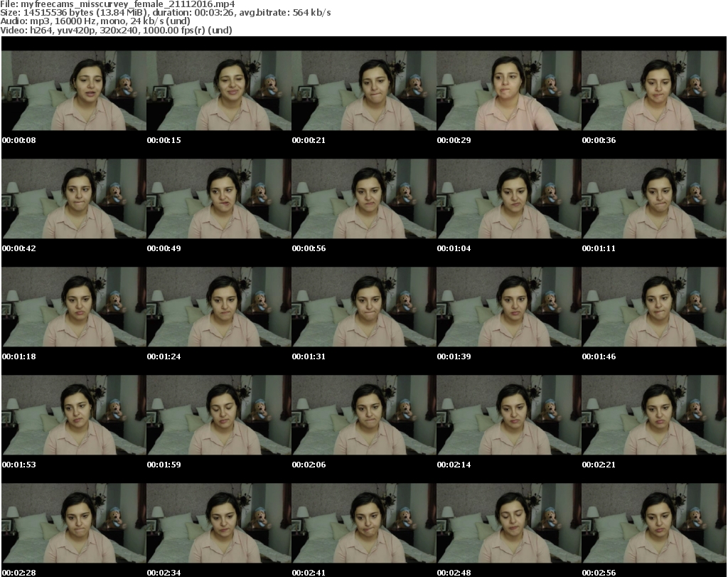This screenshot has width=728, height=577.
Task: Select the video frame thumbnail above timestamp 00:01:53
Action: [x=74, y=415]
